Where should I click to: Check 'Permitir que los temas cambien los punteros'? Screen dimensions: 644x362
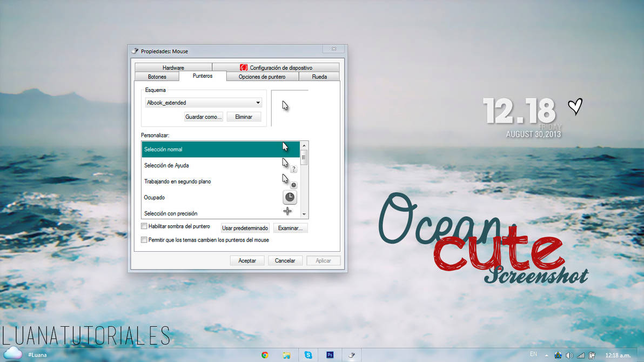click(144, 239)
